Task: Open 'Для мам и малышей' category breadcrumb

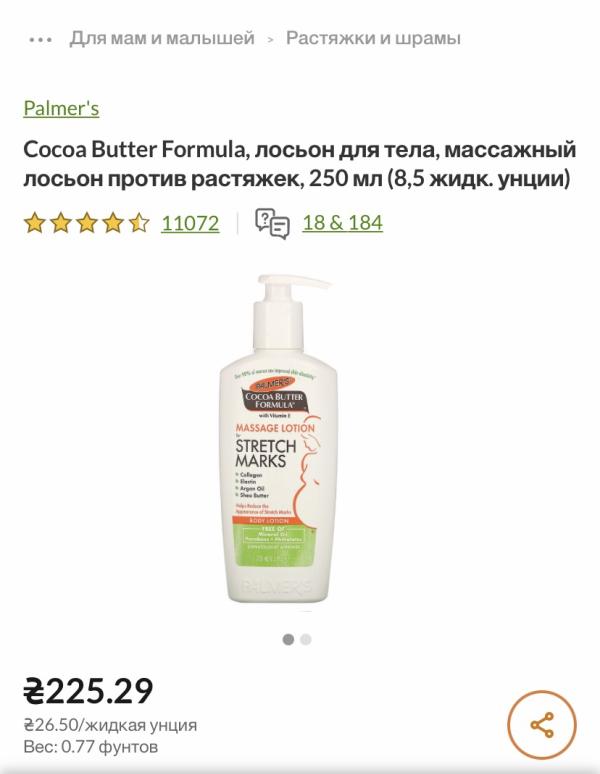Action: tap(162, 38)
